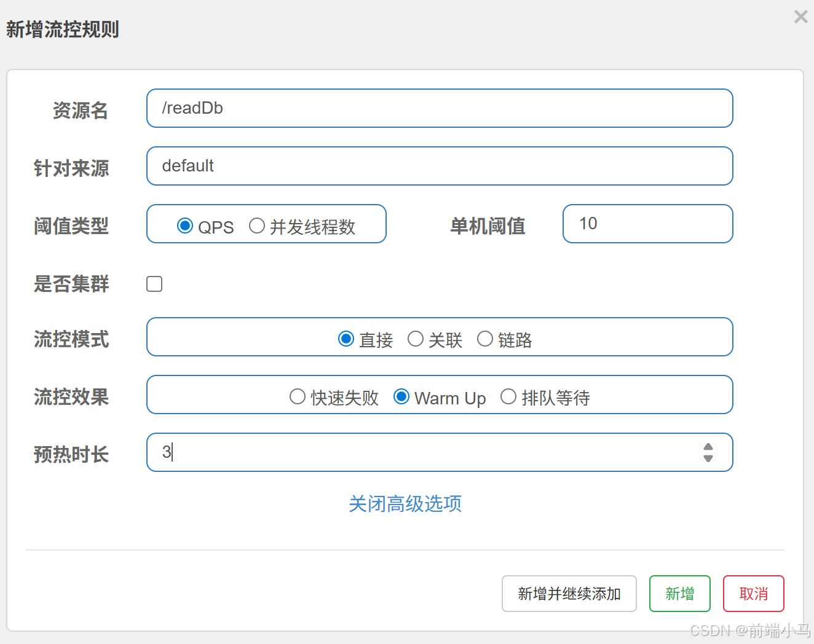This screenshot has width=814, height=644.
Task: Click the 资源名 input field containing /readDb
Action: tap(440, 108)
